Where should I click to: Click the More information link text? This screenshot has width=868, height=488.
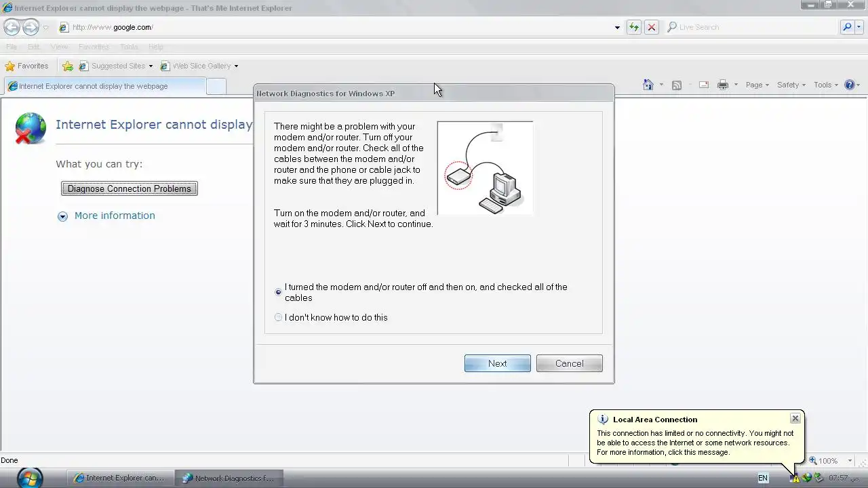pyautogui.click(x=115, y=216)
